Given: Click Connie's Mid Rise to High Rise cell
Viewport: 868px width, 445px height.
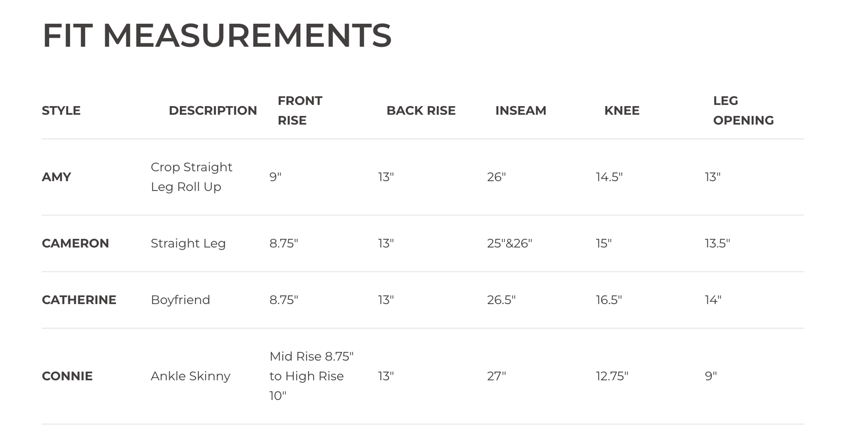Looking at the screenshot, I should click(x=311, y=376).
